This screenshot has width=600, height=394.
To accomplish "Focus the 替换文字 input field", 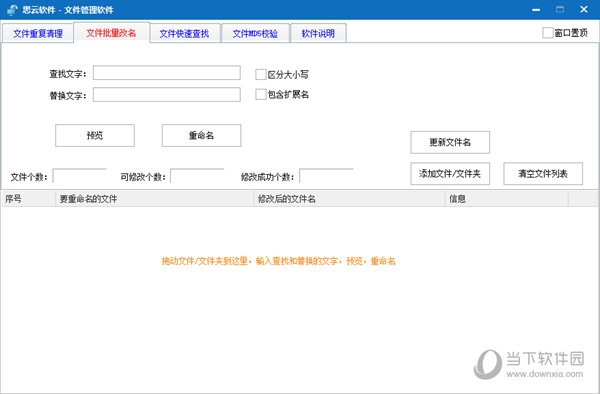I will point(167,94).
